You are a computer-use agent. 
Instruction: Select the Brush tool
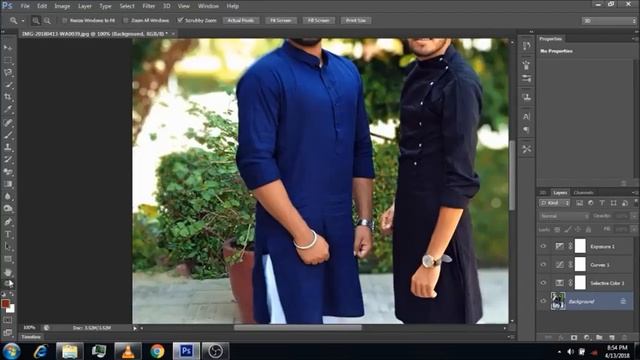pos(8,134)
